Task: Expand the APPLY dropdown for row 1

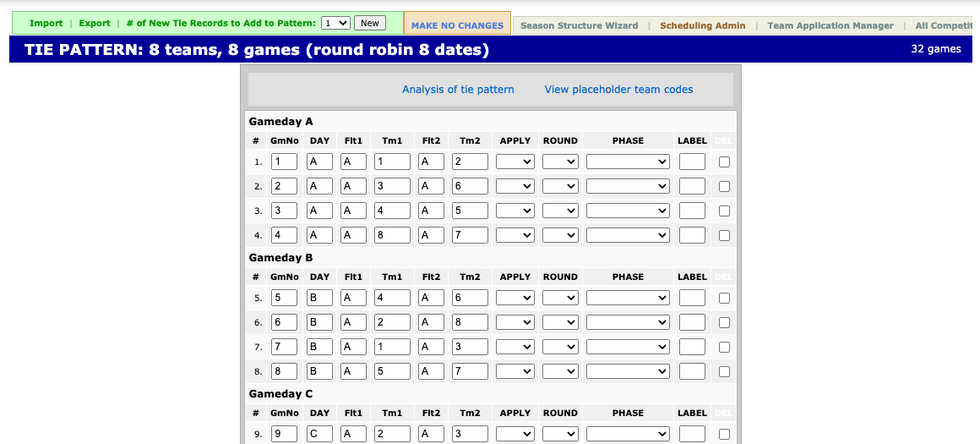Action: pos(515,162)
